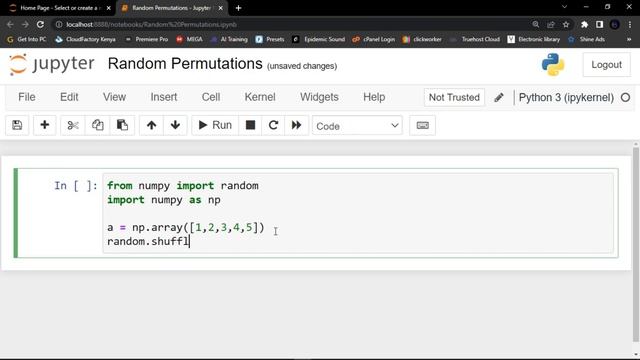Open the Premiere Pro bookmark
Screen dimensions: 640x360
[x=147, y=39]
